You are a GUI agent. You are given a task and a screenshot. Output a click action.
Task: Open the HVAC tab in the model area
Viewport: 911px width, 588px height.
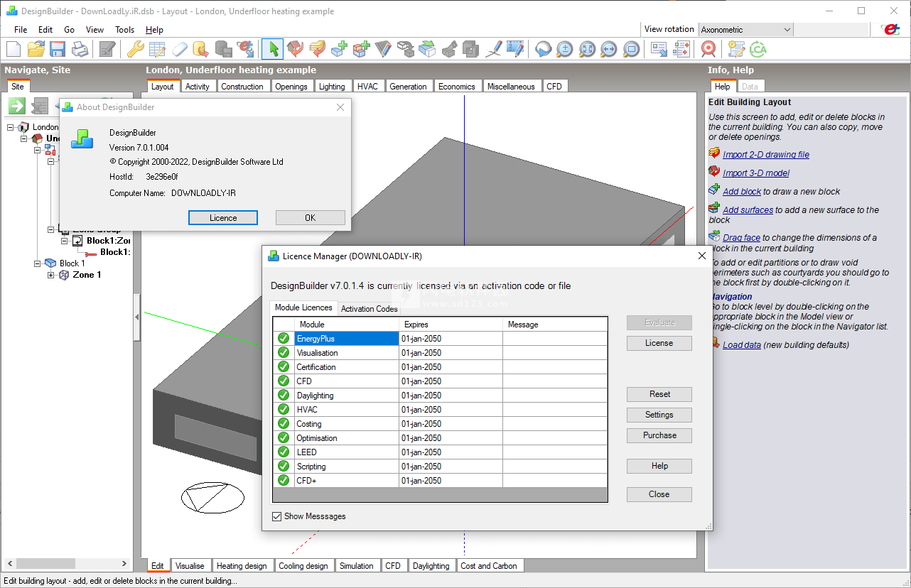click(x=368, y=86)
